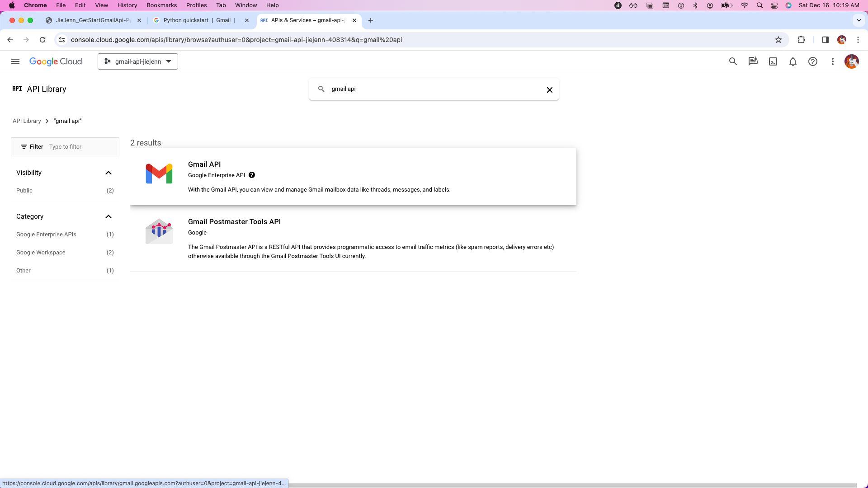Click the site information icon in address bar
This screenshot has height=488, width=868.
62,40
